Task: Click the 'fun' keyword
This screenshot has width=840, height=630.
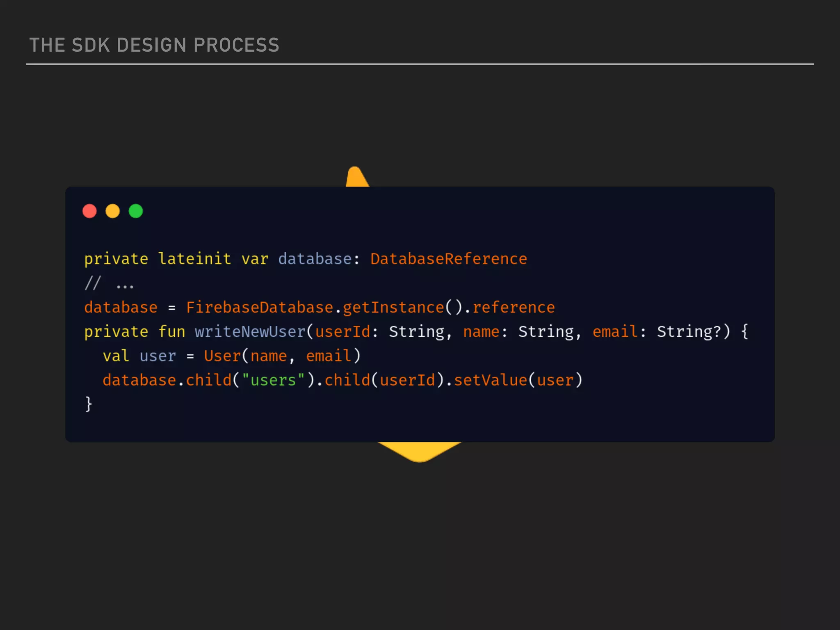Action: 172,331
